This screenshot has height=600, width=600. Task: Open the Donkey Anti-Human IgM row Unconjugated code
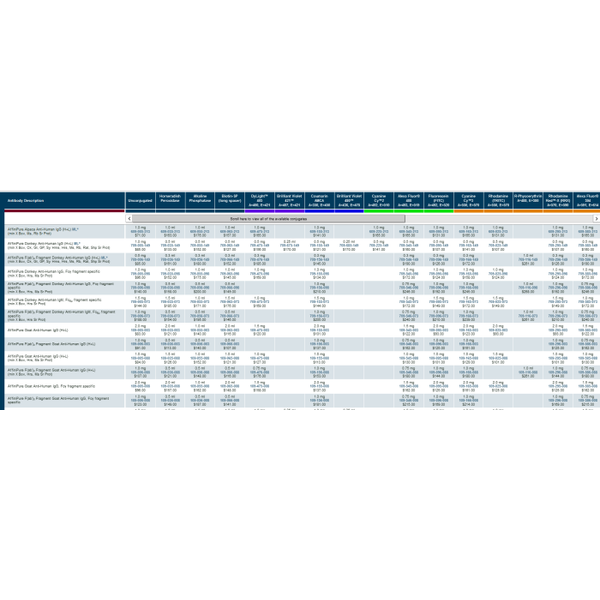140,302
